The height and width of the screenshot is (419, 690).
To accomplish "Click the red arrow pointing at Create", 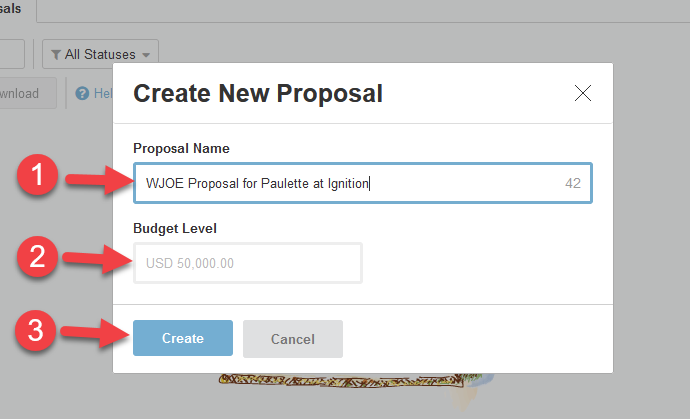I will pos(98,335).
